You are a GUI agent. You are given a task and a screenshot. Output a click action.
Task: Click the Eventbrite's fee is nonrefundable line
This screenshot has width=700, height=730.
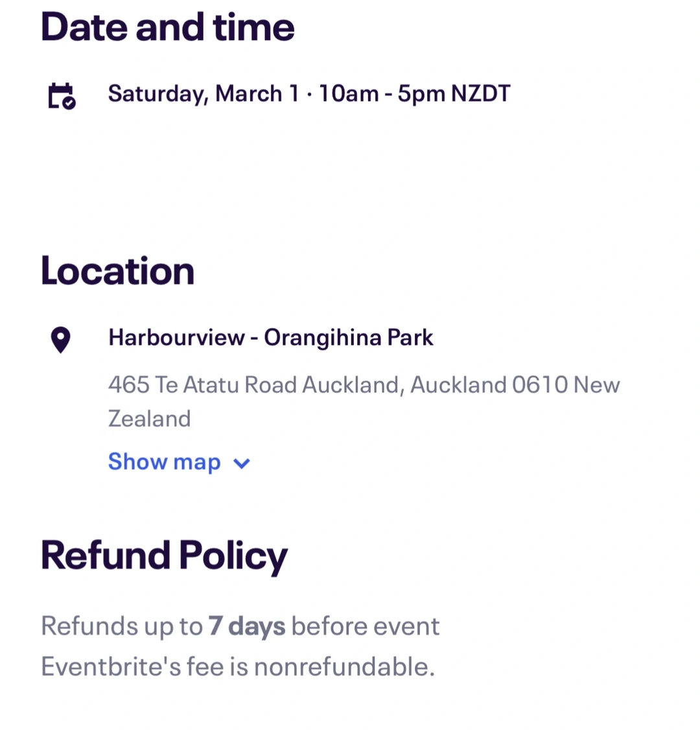click(237, 666)
